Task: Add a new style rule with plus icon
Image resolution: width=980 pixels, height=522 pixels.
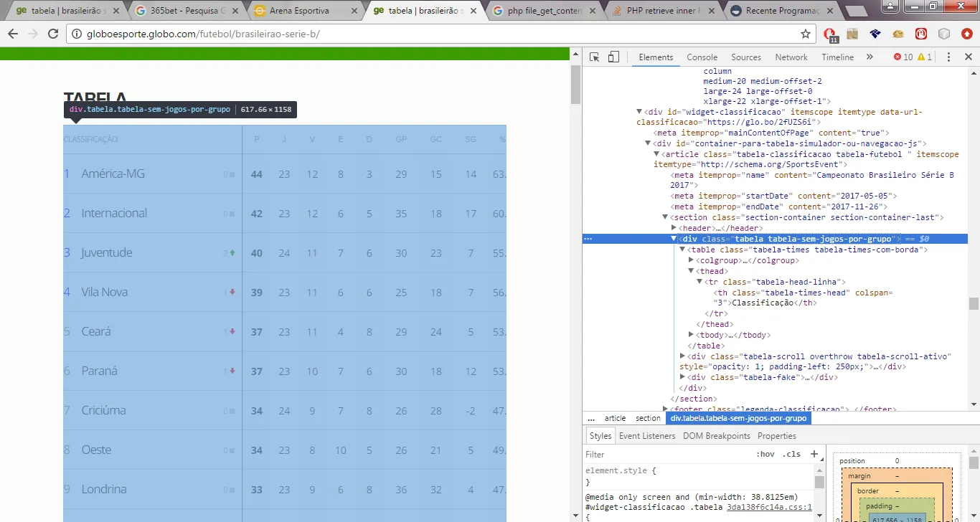Action: pos(814,454)
